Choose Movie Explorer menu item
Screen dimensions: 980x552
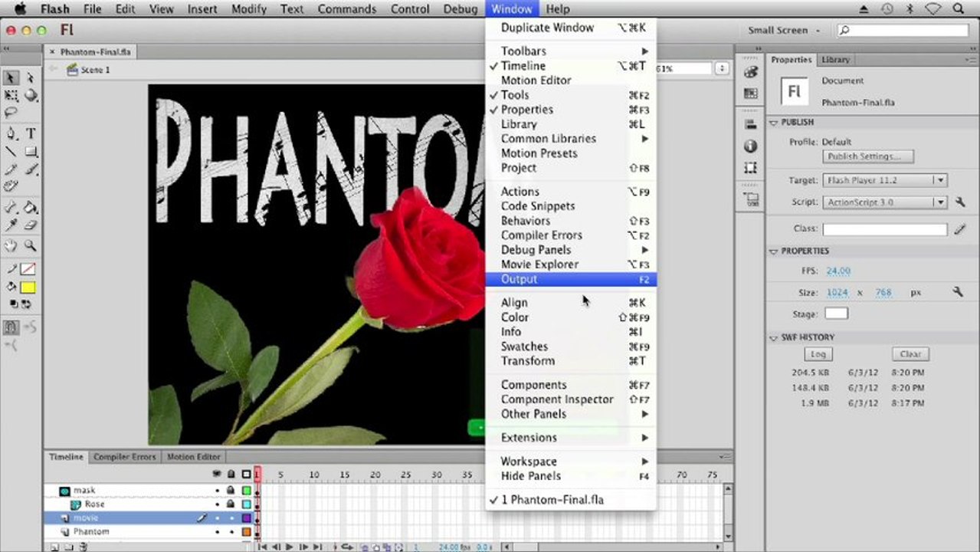(571, 264)
